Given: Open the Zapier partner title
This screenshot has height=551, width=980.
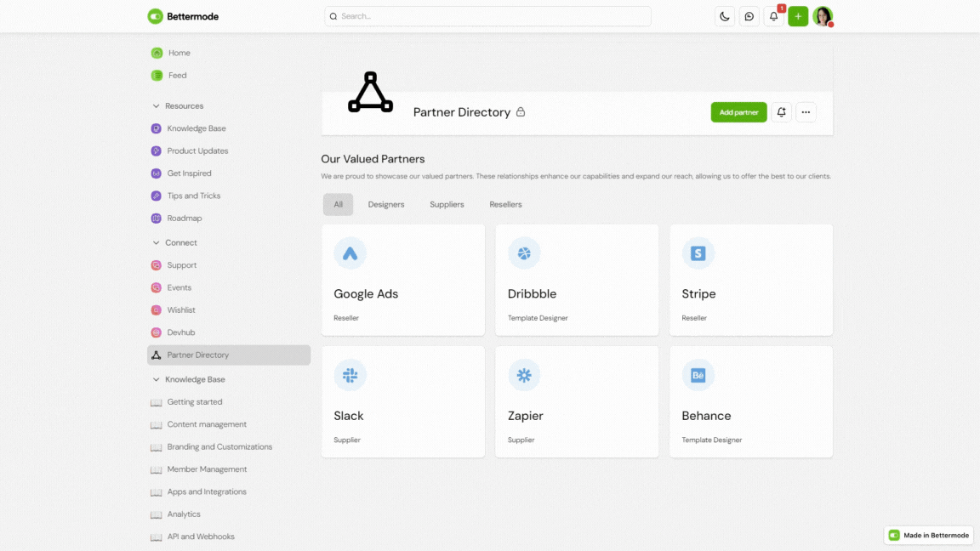Looking at the screenshot, I should pos(525,416).
